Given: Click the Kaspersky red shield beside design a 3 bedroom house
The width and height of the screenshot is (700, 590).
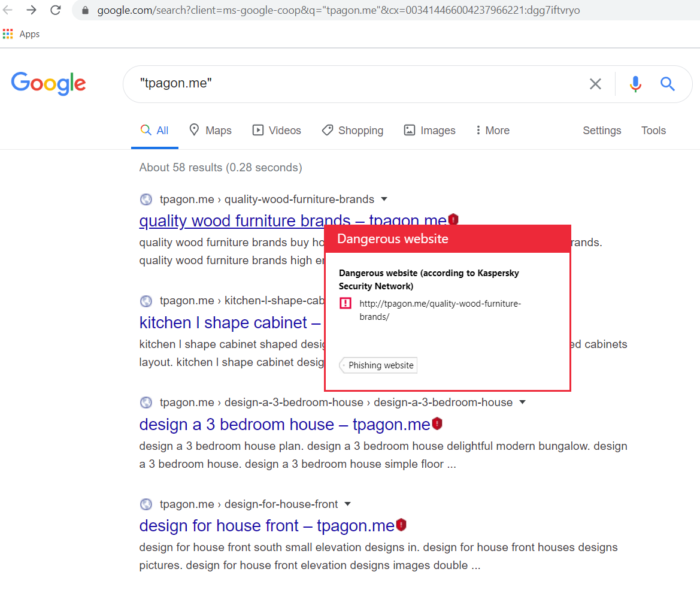Looking at the screenshot, I should coord(437,423).
